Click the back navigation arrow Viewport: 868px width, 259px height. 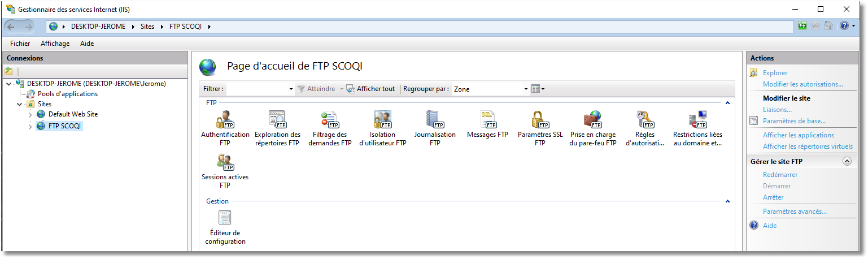pyautogui.click(x=11, y=26)
